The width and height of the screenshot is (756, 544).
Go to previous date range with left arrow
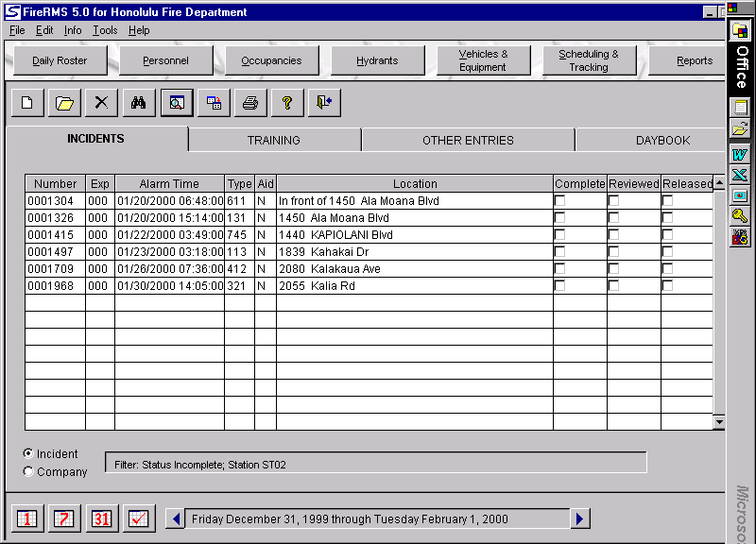click(175, 518)
